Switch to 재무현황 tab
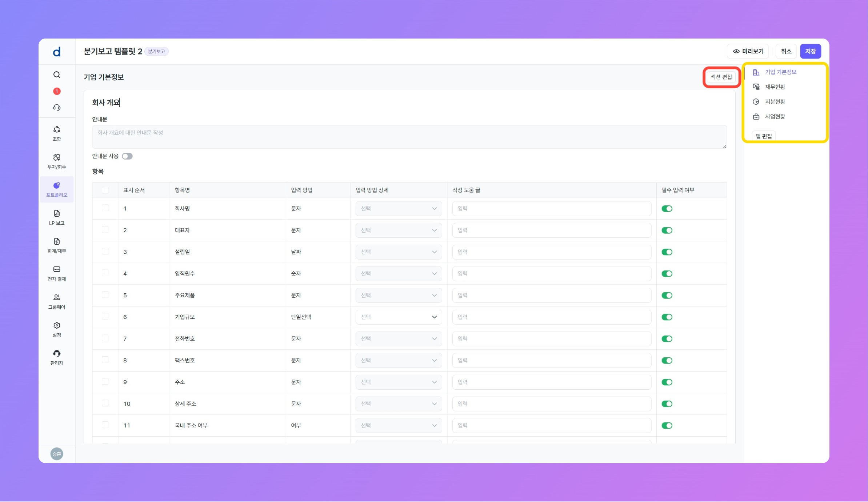The image size is (868, 502). tap(775, 87)
